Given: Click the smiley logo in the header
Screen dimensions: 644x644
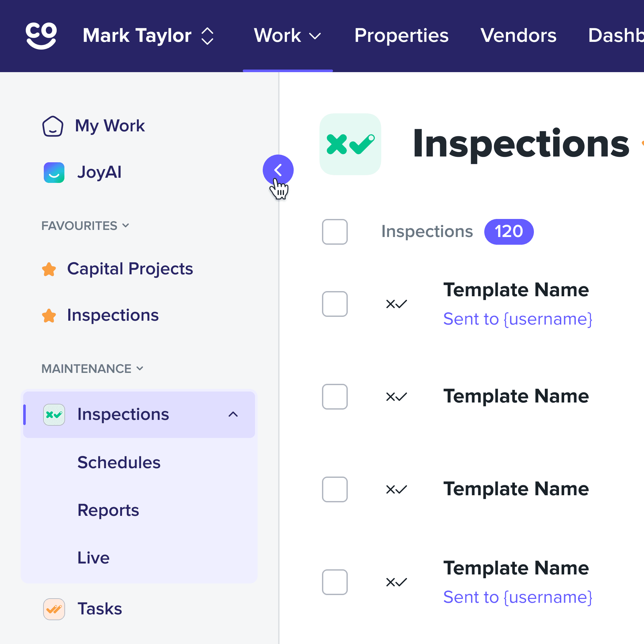Looking at the screenshot, I should pos(41,36).
